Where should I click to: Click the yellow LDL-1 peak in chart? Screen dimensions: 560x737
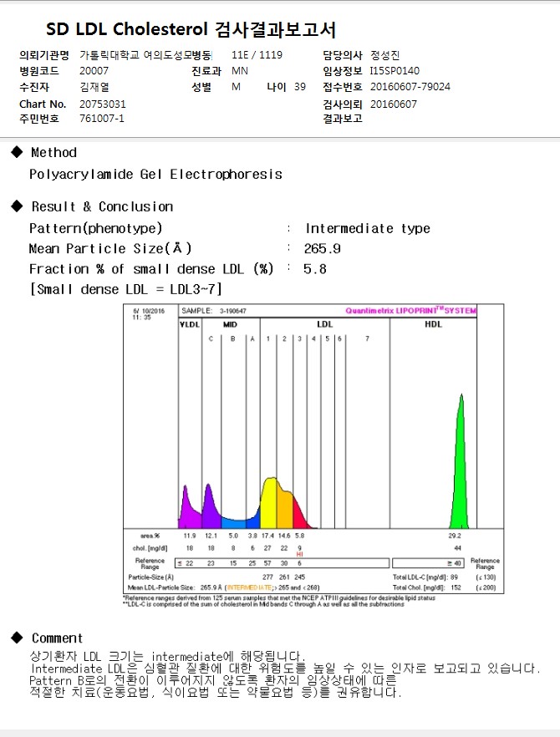(x=268, y=503)
